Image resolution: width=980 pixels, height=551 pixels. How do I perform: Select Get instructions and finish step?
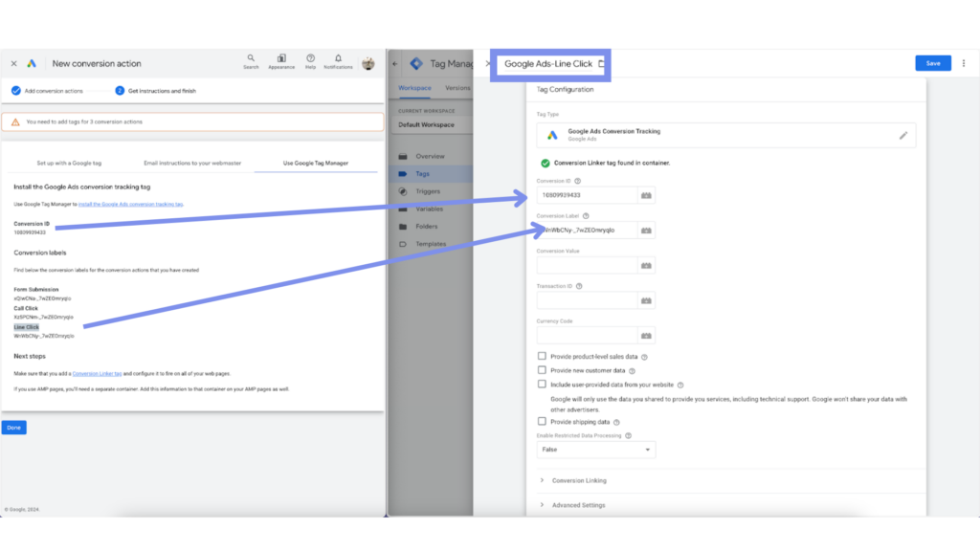point(156,91)
